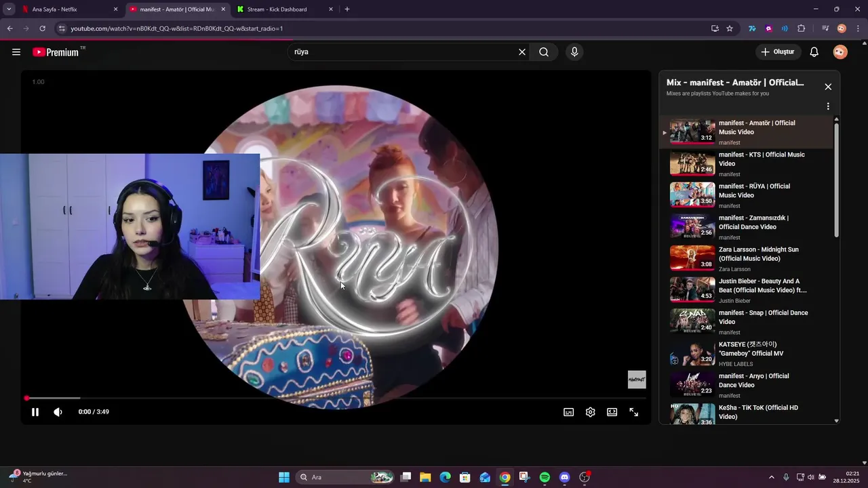Launch File Explorer from taskbar
This screenshot has height=488, width=868.
(425, 477)
